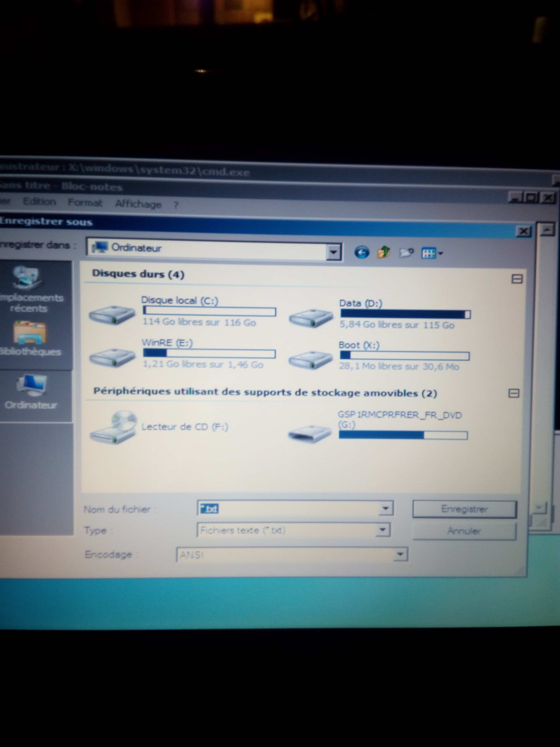The image size is (560, 747).
Task: Click the Back arrow icon in toolbar
Action: coord(361,252)
